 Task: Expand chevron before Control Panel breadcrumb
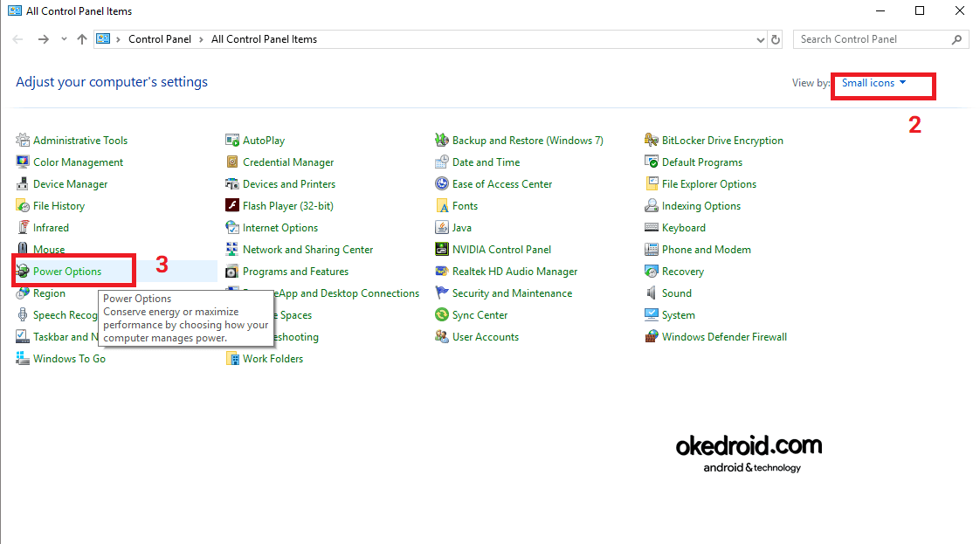tap(118, 39)
